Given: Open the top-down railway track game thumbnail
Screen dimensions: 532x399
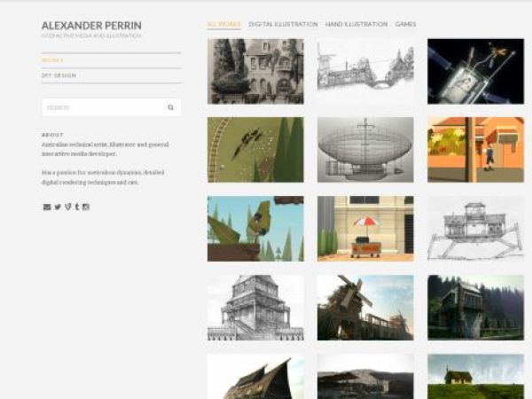Looking at the screenshot, I should tap(255, 150).
